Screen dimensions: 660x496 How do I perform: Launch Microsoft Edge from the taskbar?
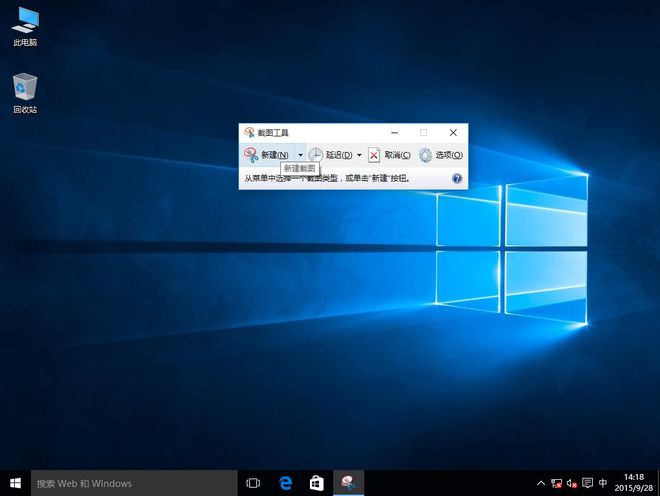285,483
